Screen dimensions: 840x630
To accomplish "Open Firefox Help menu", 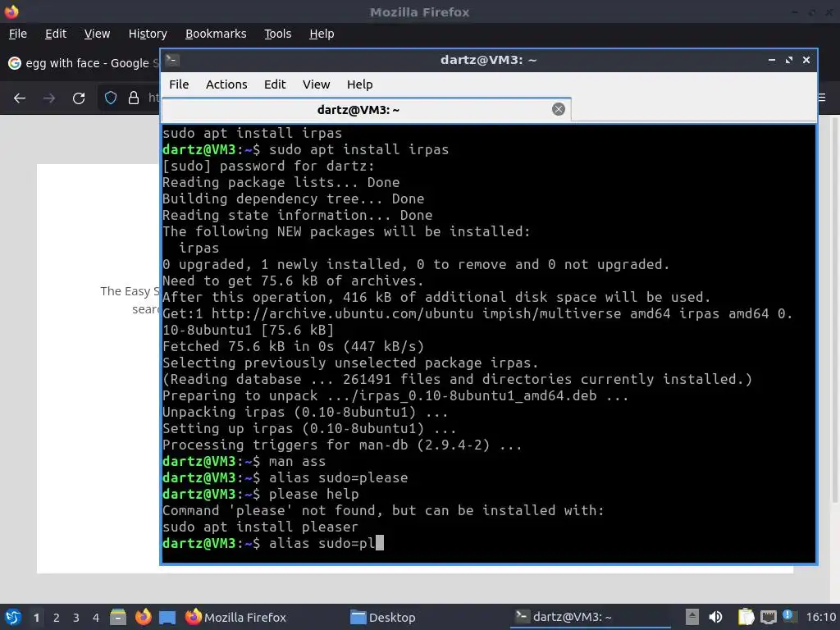I will [322, 34].
